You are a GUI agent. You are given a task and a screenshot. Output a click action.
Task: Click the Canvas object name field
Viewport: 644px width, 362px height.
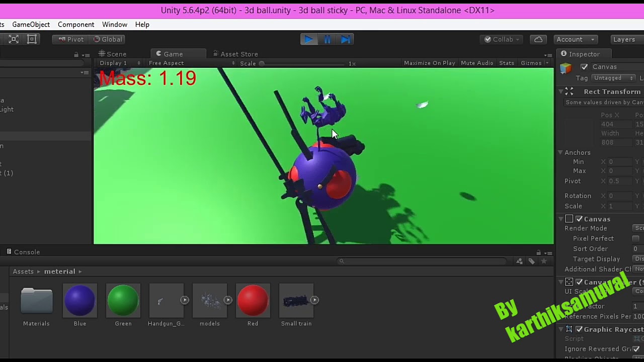617,67
